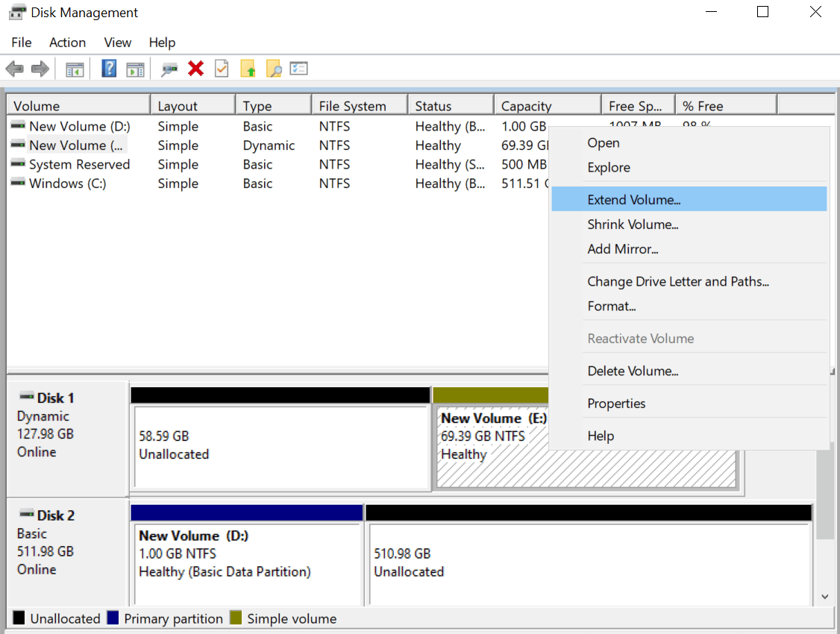The image size is (840, 634).
Task: Click drive icon beside System Reserved row
Action: click(x=18, y=163)
